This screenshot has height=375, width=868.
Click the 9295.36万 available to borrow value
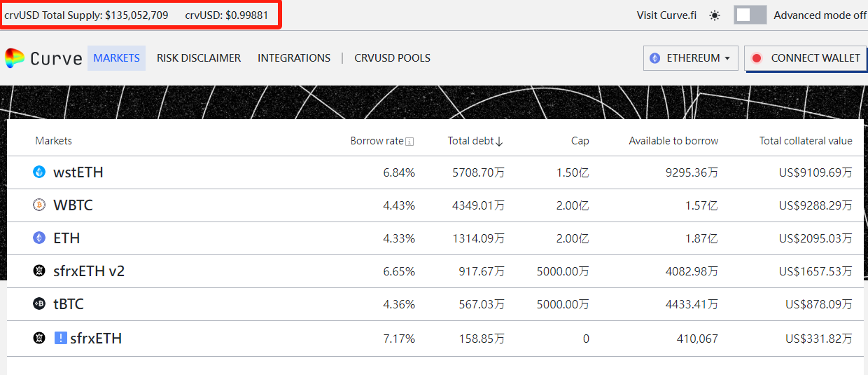coord(692,172)
